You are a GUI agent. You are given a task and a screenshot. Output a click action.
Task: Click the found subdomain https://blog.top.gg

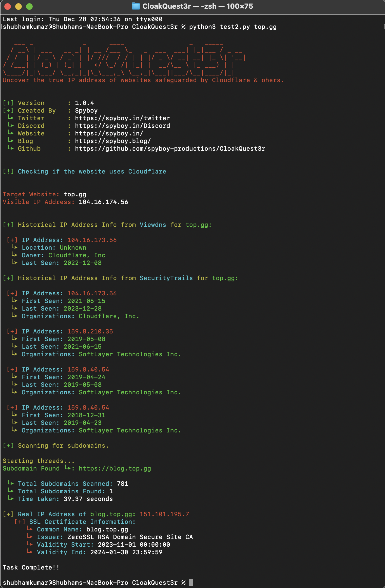pyautogui.click(x=115, y=468)
